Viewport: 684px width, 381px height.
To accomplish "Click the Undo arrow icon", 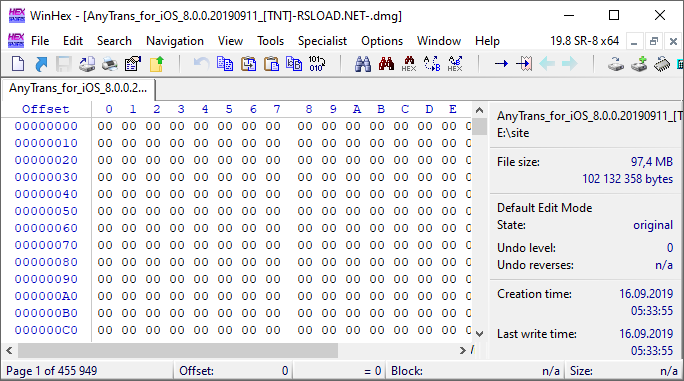I will (201, 64).
